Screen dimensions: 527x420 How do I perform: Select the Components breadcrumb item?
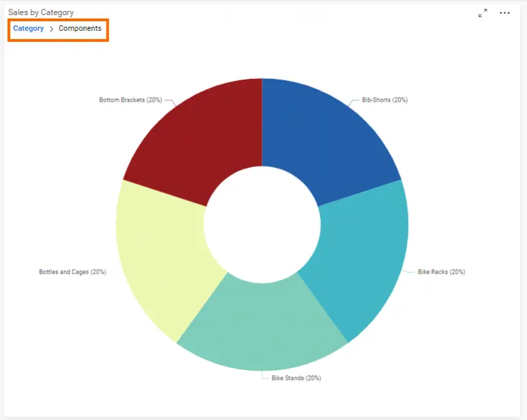click(80, 29)
